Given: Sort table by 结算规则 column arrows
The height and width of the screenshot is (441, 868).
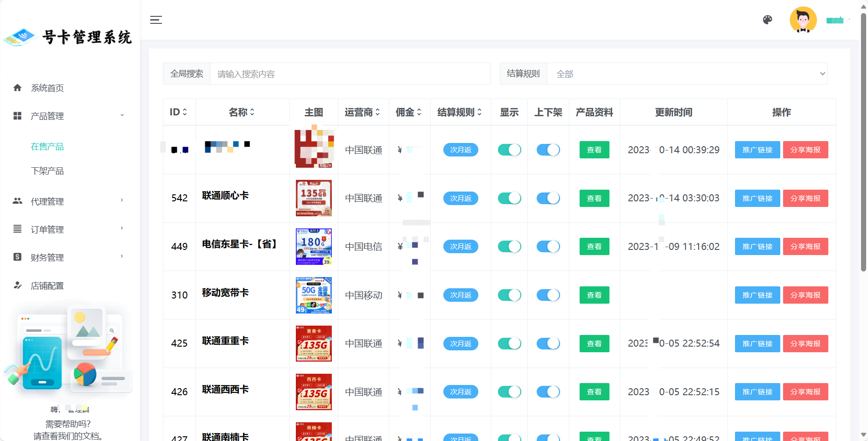Looking at the screenshot, I should pyautogui.click(x=479, y=112).
